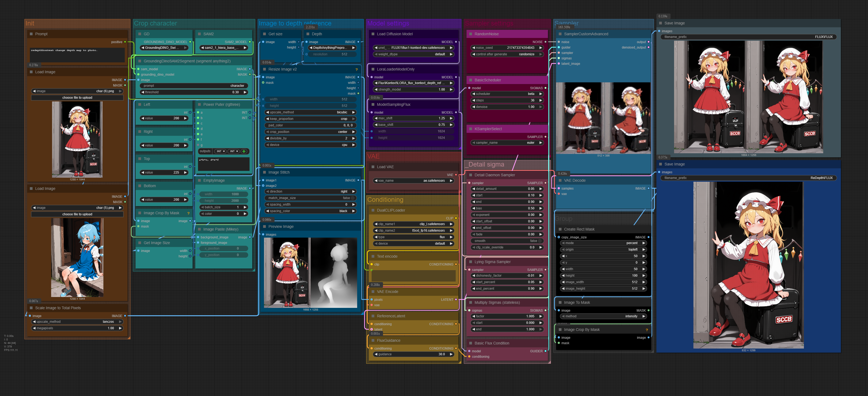Click the green plus icon in Power Puter outputs

pos(244,151)
